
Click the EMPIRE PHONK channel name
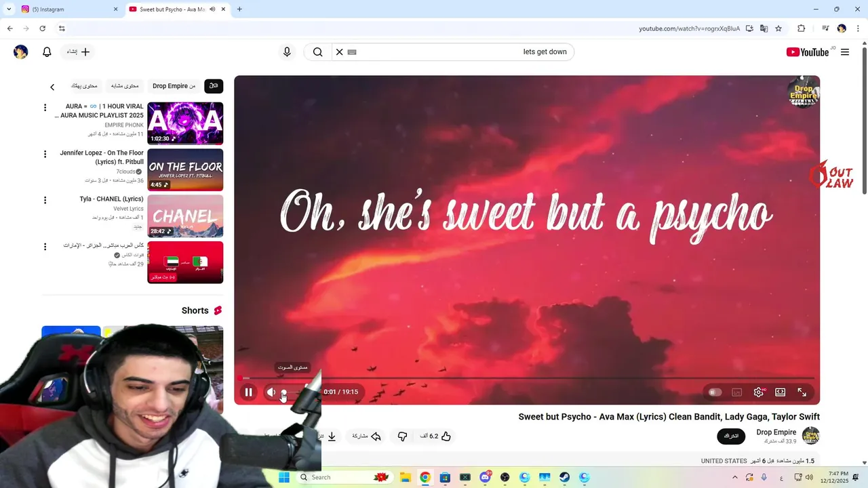pos(124,125)
